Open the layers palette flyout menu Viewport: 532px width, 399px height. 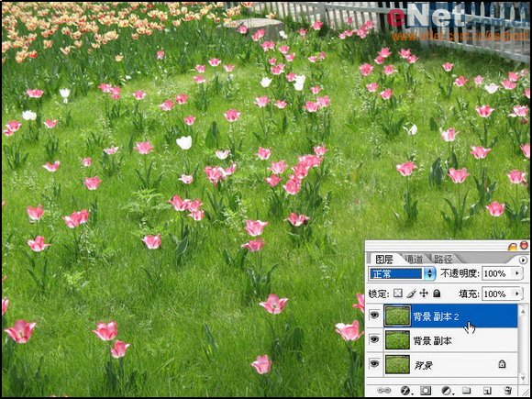click(x=523, y=260)
